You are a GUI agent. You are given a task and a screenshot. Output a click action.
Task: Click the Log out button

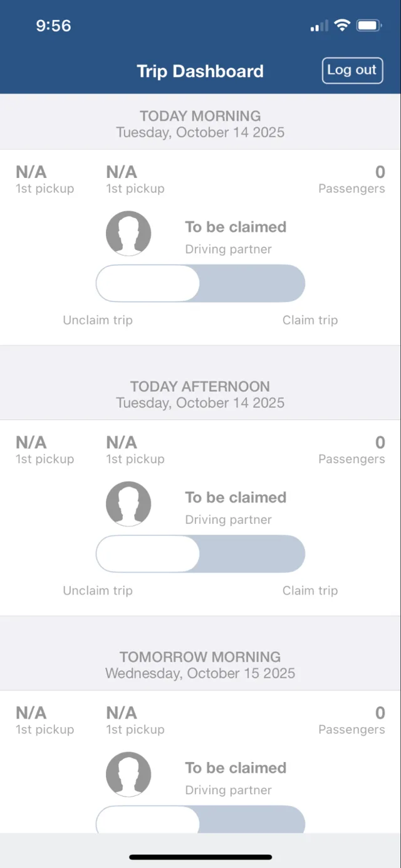click(x=352, y=70)
